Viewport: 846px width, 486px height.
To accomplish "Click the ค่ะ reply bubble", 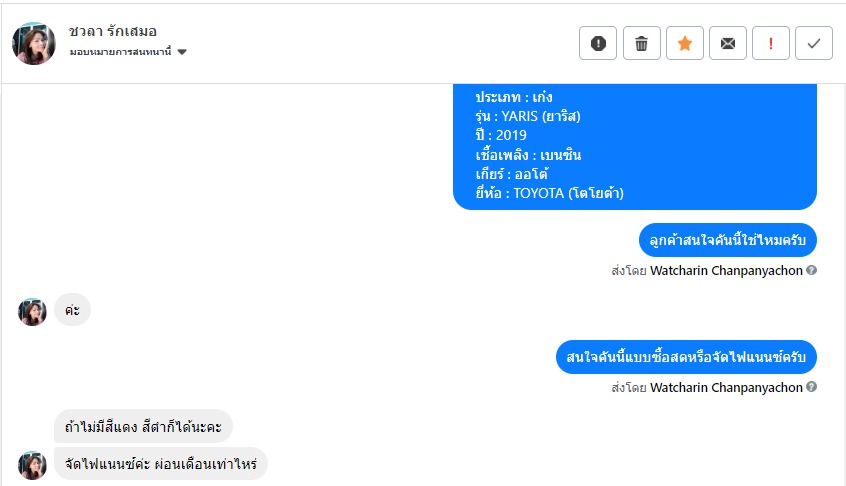I will coord(72,310).
